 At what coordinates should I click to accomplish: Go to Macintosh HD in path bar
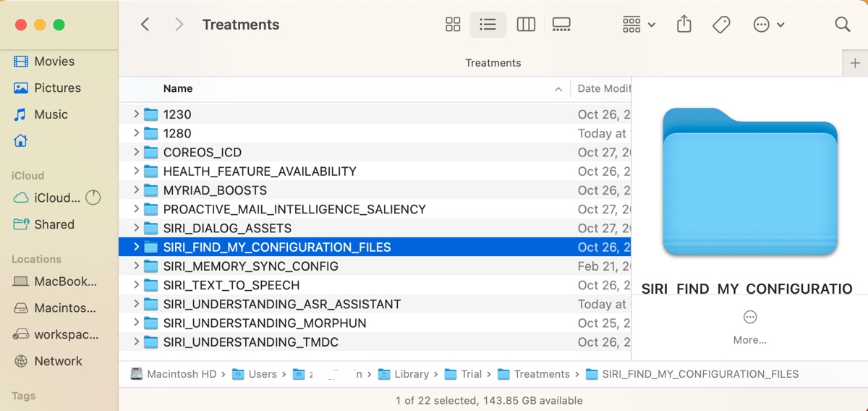pyautogui.click(x=174, y=374)
